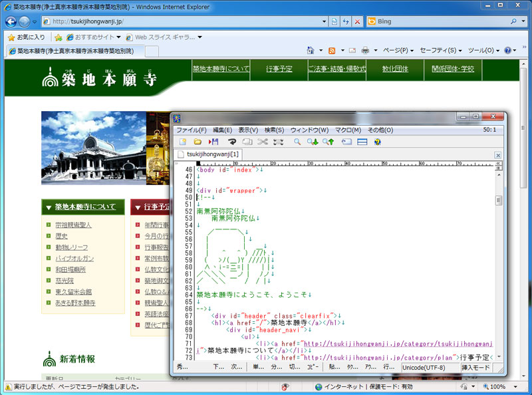Click the Find previous up-arrow icon in the editor
532x395 pixels.
pyautogui.click(x=328, y=142)
